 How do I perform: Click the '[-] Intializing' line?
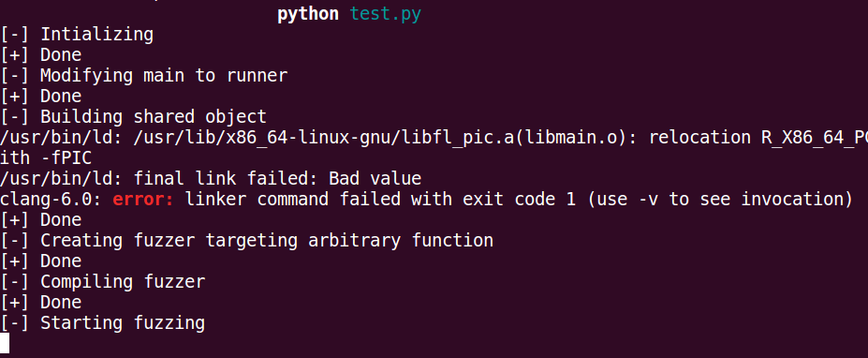point(77,35)
